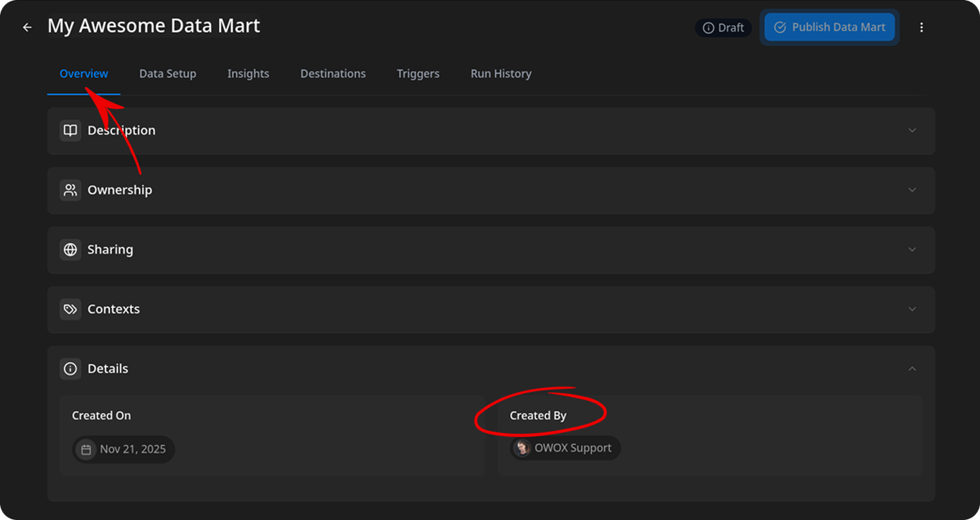The image size is (980, 520).
Task: Open the Data Setup tab
Action: (x=168, y=74)
